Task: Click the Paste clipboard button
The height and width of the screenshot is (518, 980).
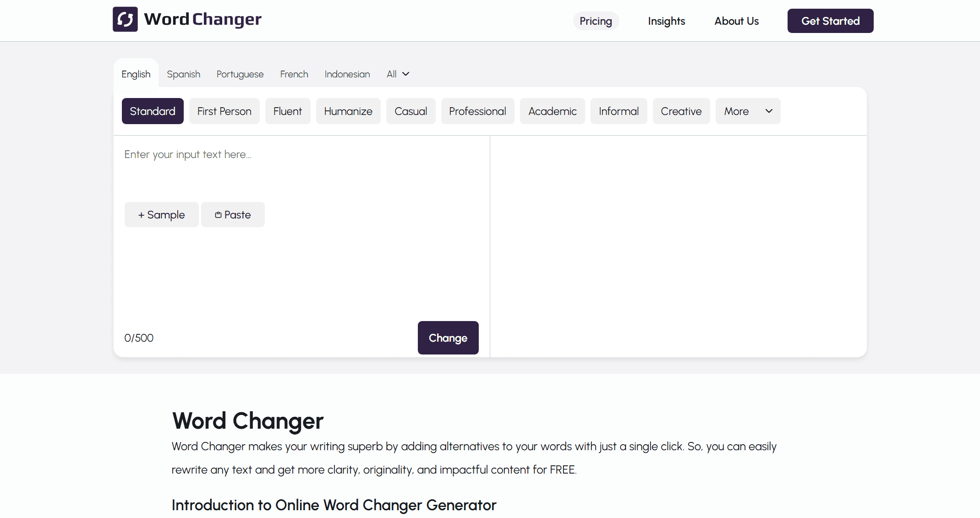Action: pyautogui.click(x=233, y=215)
